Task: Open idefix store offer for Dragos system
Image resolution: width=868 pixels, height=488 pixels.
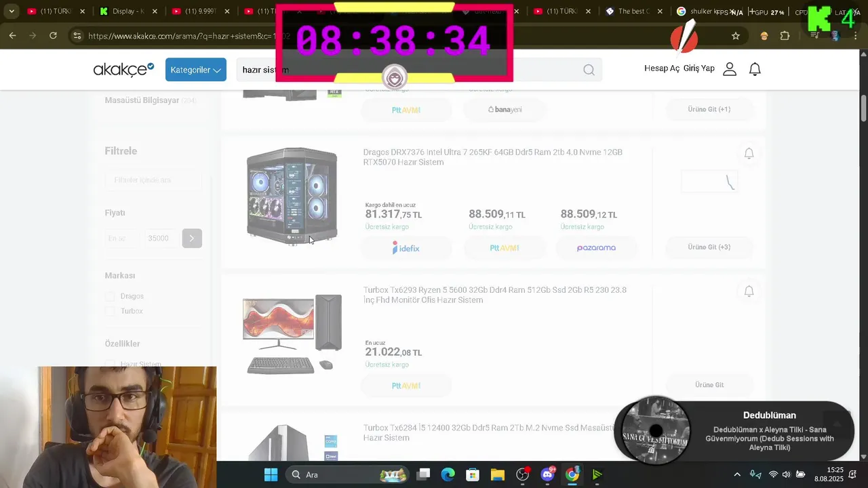Action: coord(406,248)
